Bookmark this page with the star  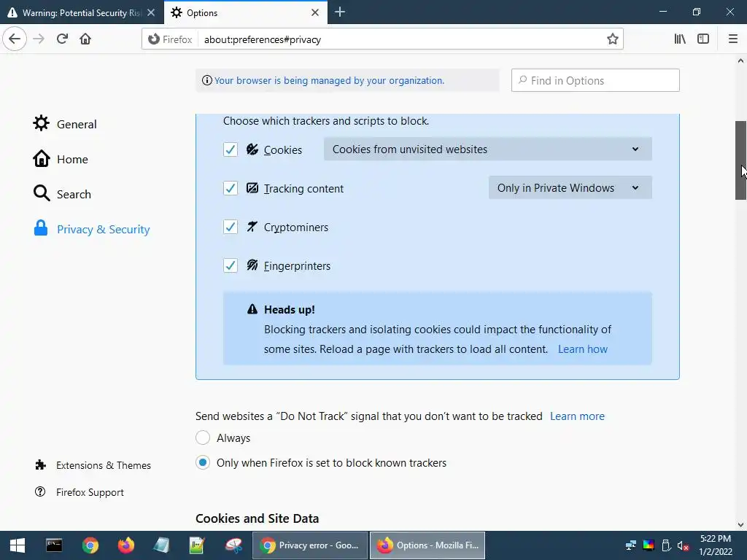pyautogui.click(x=613, y=39)
